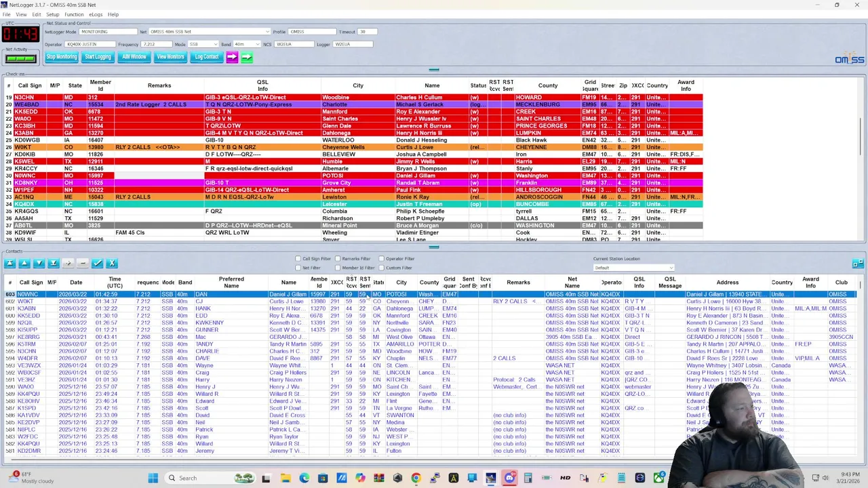Open Discord from taskbar

[x=509, y=478]
